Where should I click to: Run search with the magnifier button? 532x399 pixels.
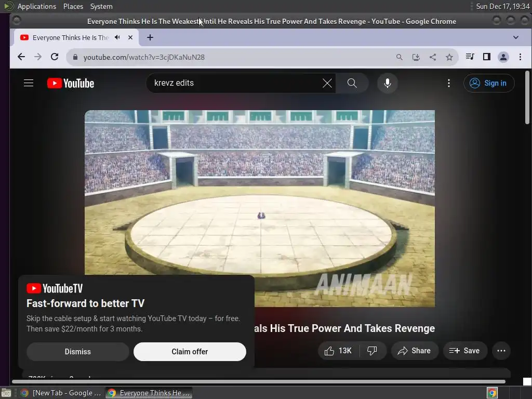352,83
